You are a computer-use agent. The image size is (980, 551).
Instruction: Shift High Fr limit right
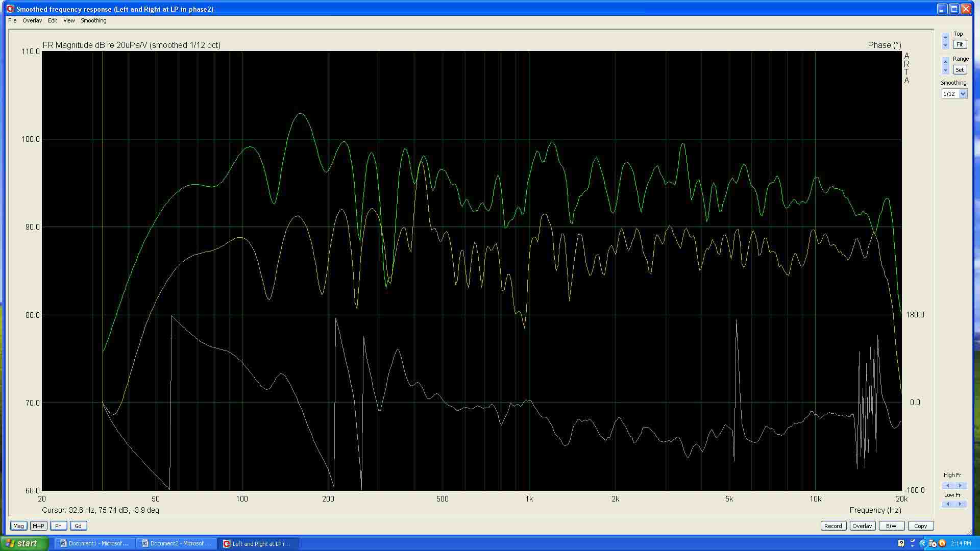960,486
